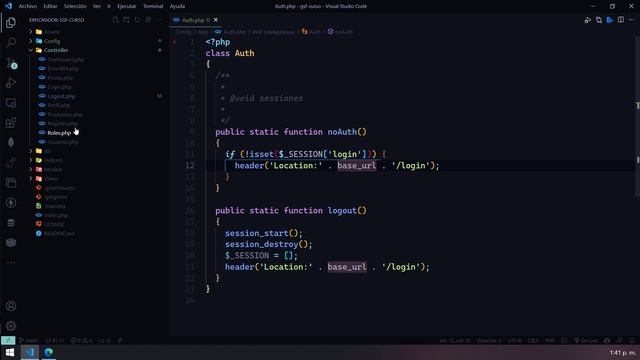Open the Terminal menu
This screenshot has width=640, height=360.
153,6
